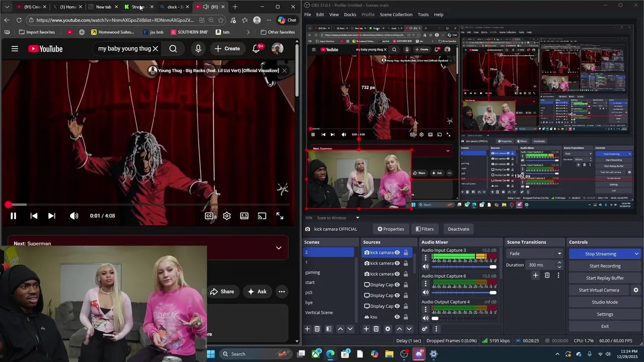
Task: Move source up with Sources up arrow
Action: [399, 329]
